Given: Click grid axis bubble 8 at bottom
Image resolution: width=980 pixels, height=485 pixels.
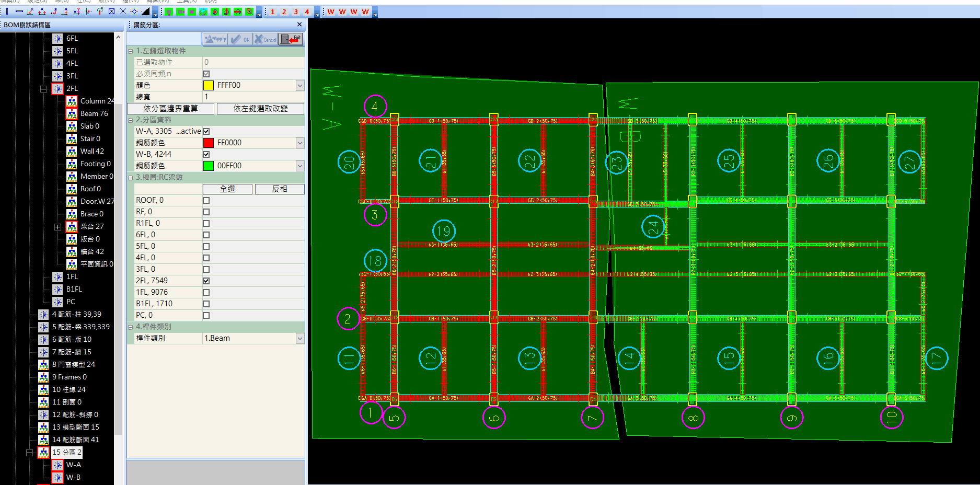Looking at the screenshot, I should point(693,418).
